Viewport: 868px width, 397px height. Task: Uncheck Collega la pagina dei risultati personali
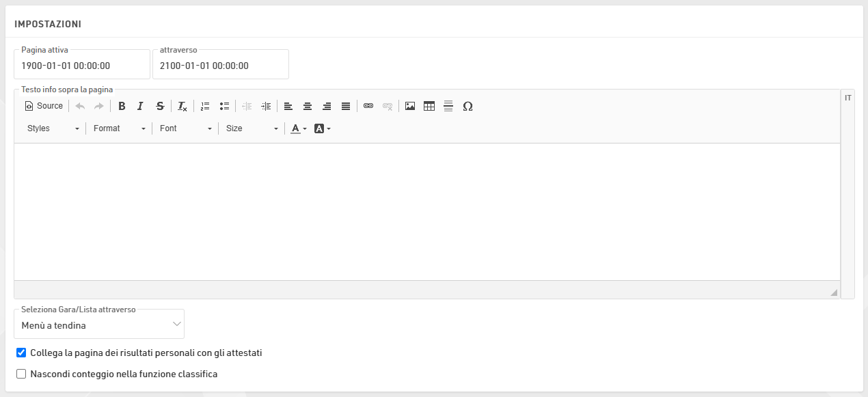[x=21, y=353]
